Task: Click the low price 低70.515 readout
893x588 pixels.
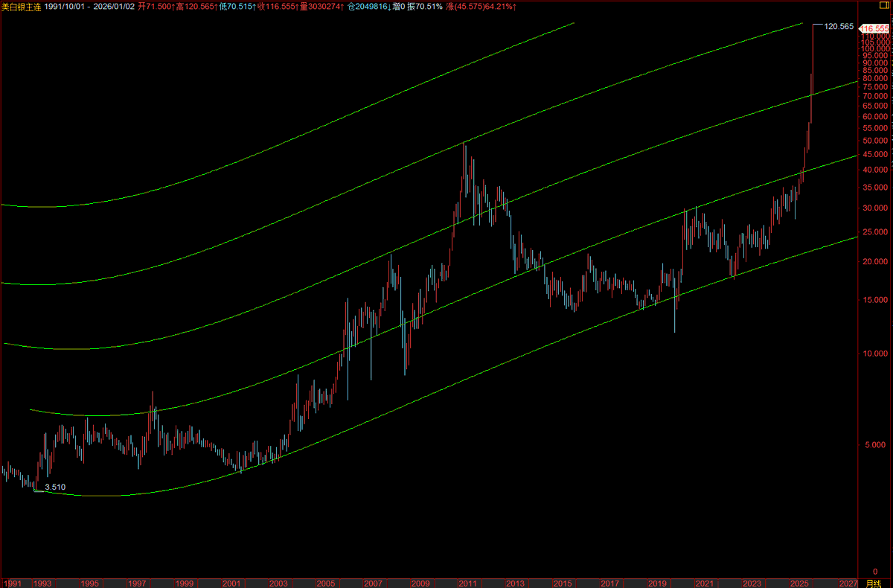Action: [236, 6]
